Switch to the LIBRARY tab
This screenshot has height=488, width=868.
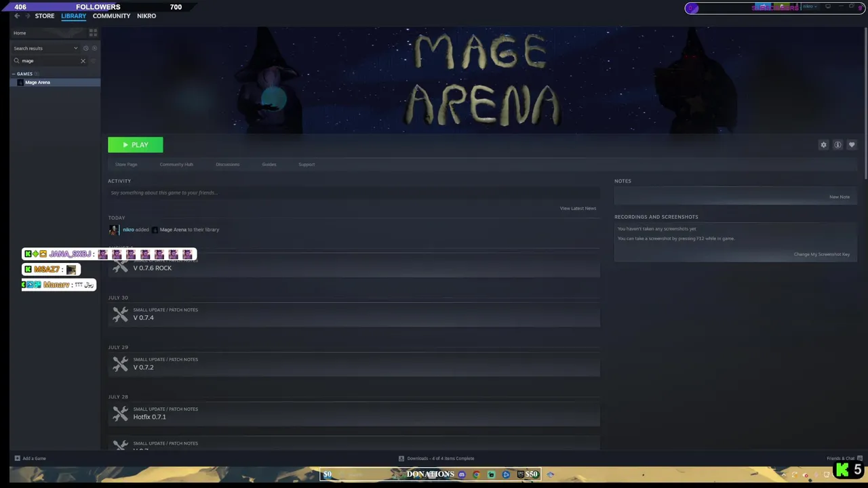click(73, 16)
